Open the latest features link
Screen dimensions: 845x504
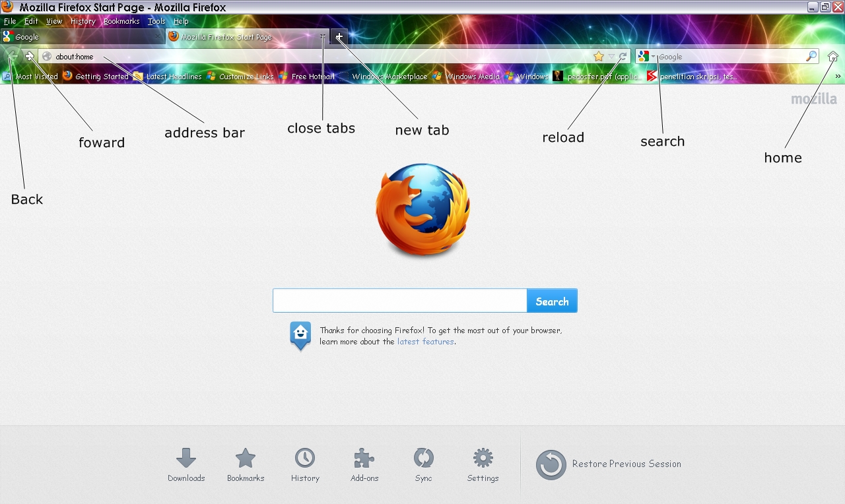click(x=425, y=341)
